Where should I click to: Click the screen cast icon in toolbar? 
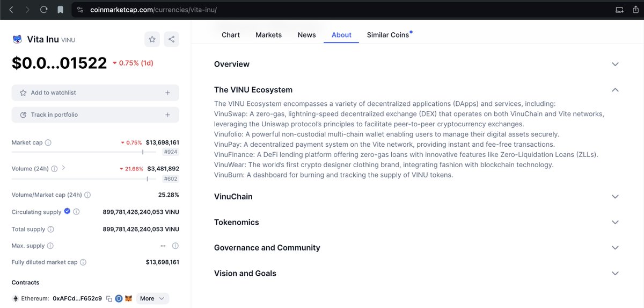click(x=619, y=10)
